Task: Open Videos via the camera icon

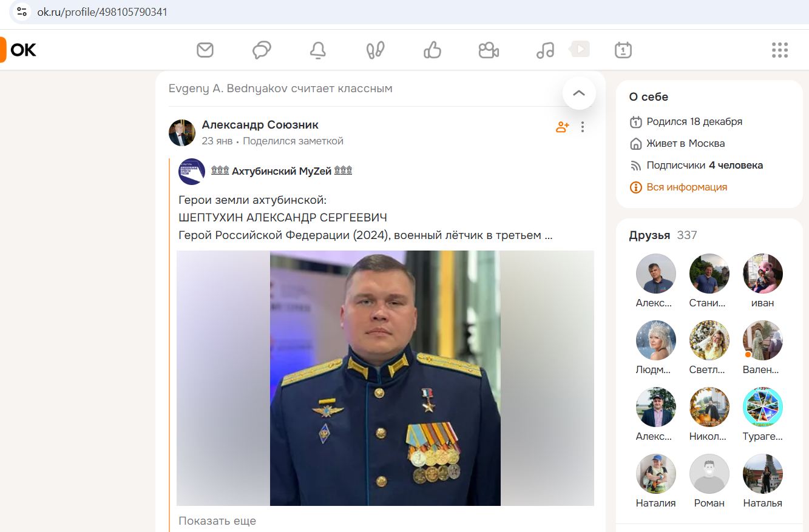Action: [x=488, y=50]
